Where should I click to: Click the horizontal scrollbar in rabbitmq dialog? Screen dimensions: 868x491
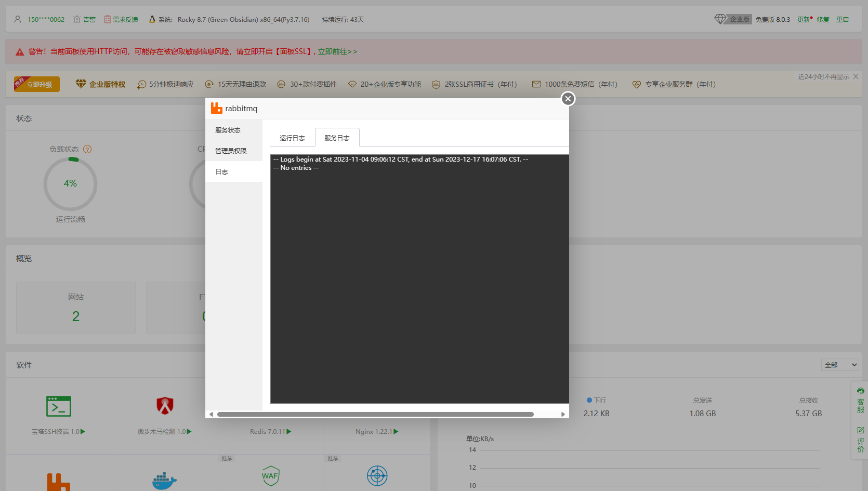(x=375, y=414)
